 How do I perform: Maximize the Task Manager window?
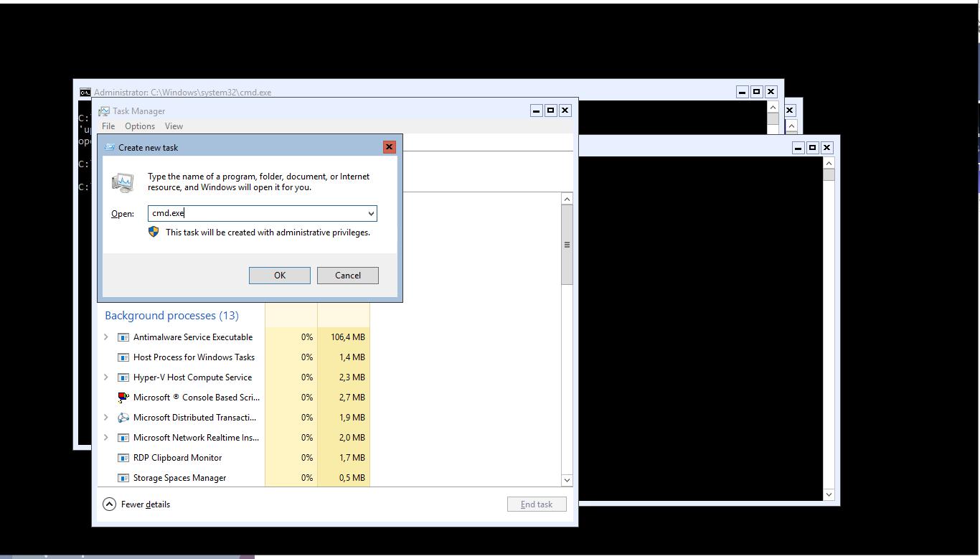point(550,111)
